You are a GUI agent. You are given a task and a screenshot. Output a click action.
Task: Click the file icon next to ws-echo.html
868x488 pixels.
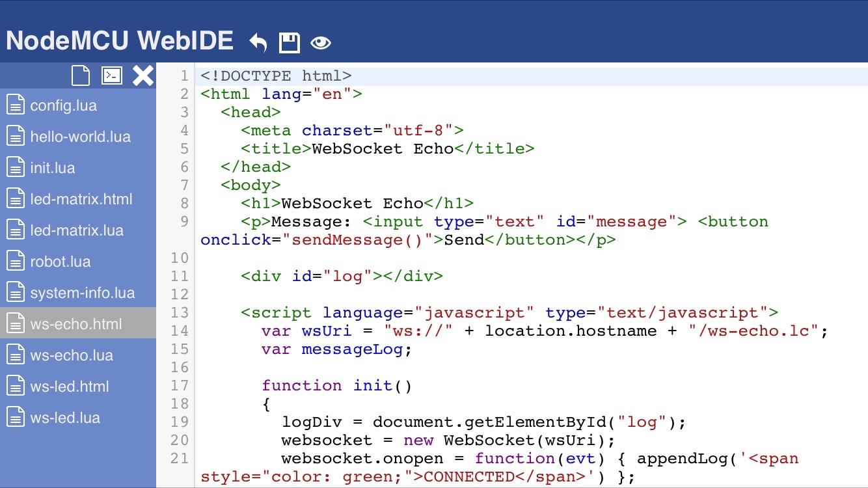[x=16, y=324]
